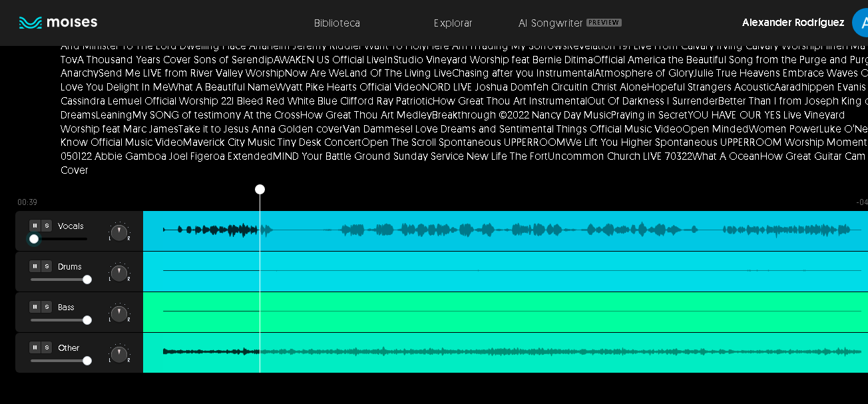Open Alexander Rodríguez account name

(793, 23)
